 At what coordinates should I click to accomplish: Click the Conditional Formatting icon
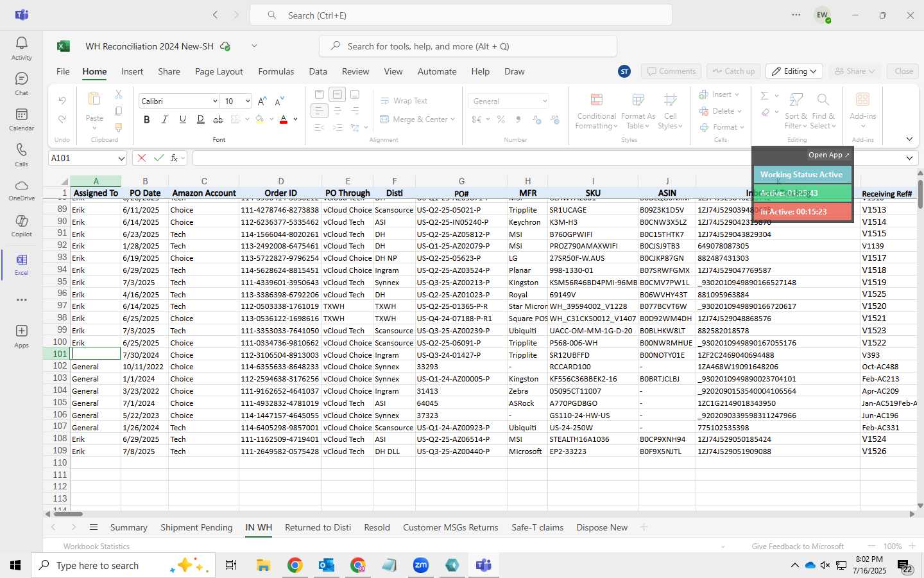[596, 100]
